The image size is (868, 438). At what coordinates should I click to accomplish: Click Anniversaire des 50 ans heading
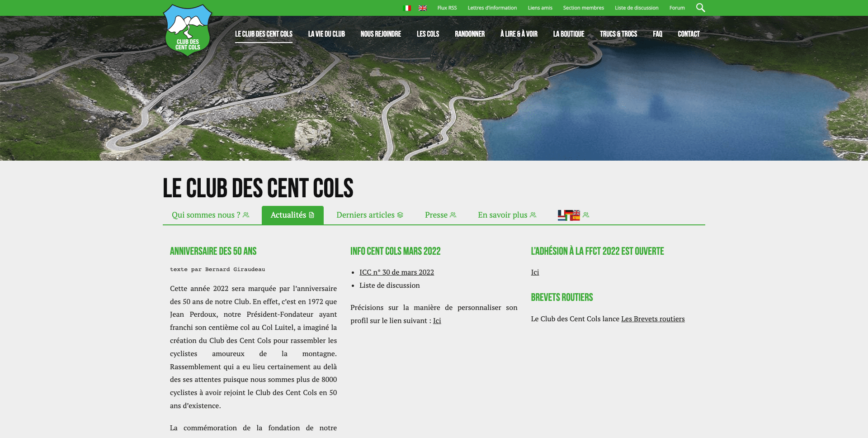[213, 251]
